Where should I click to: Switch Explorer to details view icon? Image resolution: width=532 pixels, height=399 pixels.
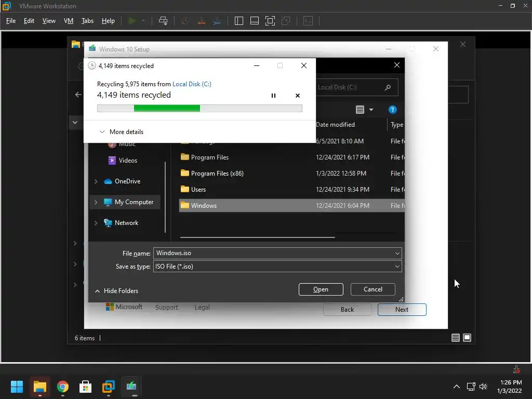click(455, 338)
